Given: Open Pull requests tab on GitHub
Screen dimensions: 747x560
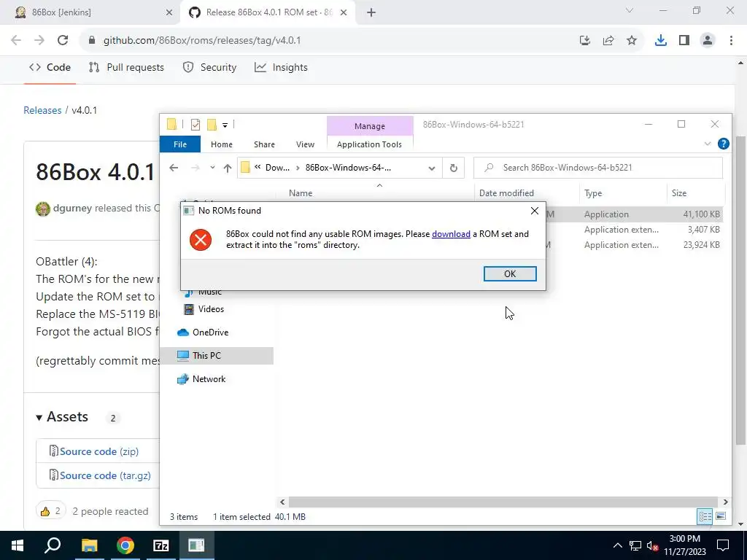Looking at the screenshot, I should click(x=126, y=68).
